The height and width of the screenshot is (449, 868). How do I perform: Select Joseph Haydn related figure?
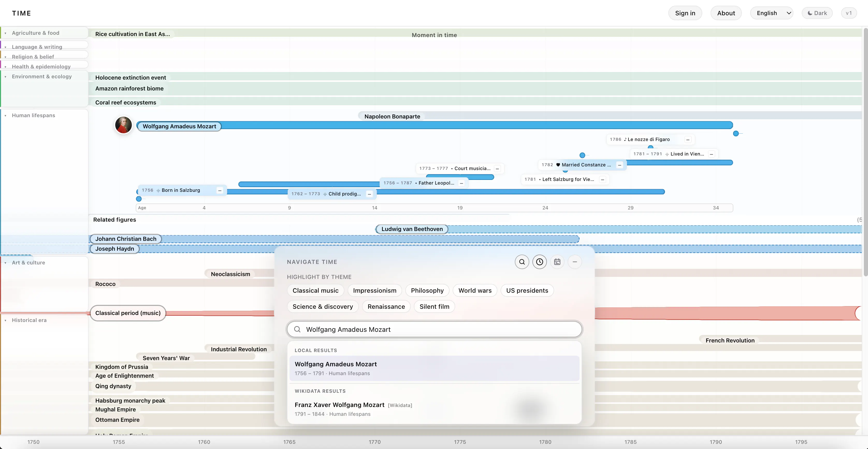[114, 249]
